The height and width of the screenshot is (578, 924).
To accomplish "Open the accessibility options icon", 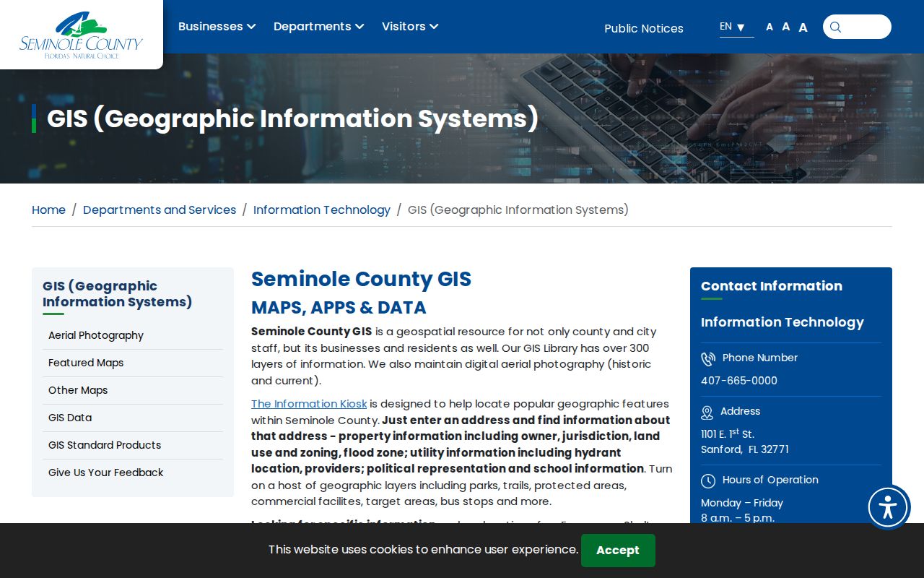I will point(888,507).
